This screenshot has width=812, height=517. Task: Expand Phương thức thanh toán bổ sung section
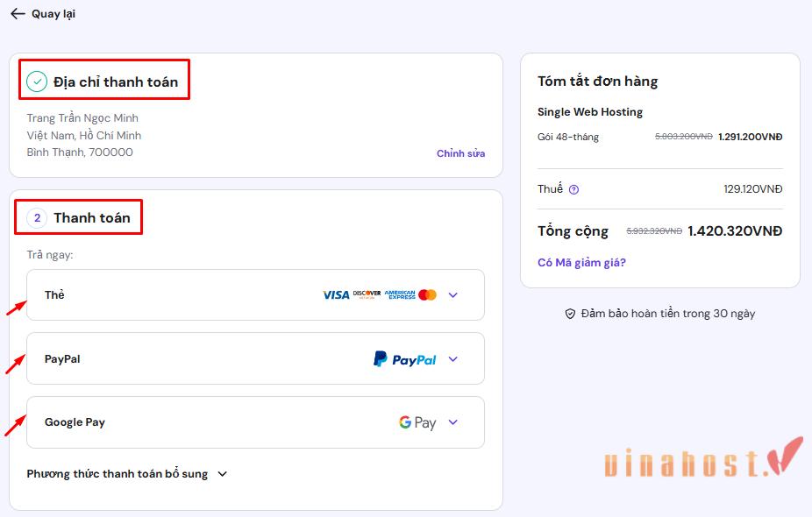click(x=222, y=473)
